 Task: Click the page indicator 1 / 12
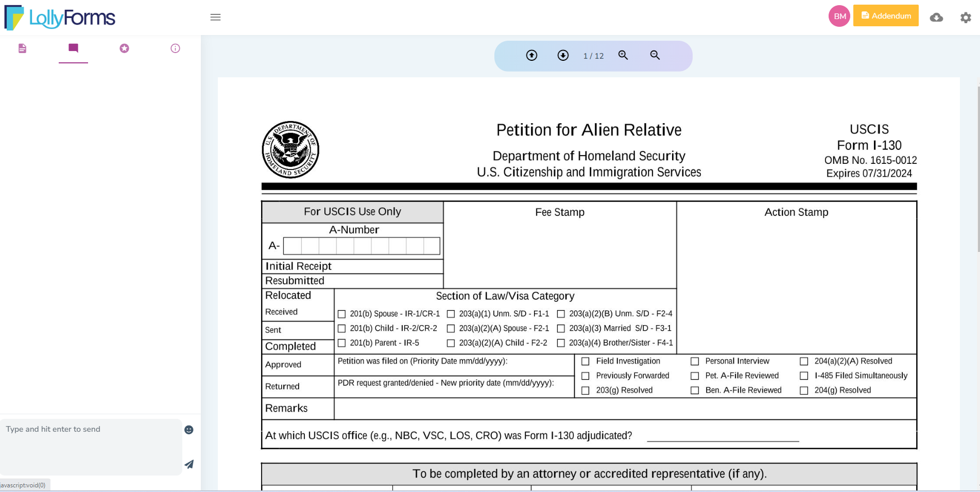[x=593, y=56]
